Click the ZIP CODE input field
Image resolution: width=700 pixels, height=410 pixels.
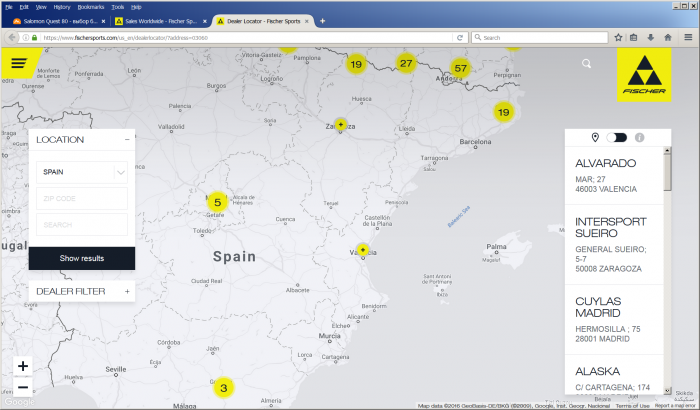click(82, 198)
